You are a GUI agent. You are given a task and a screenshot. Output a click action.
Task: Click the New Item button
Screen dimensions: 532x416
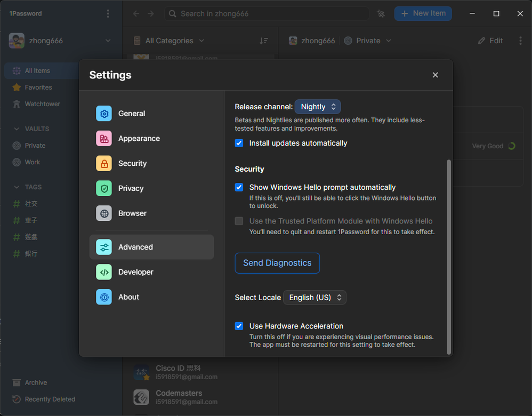(x=423, y=13)
